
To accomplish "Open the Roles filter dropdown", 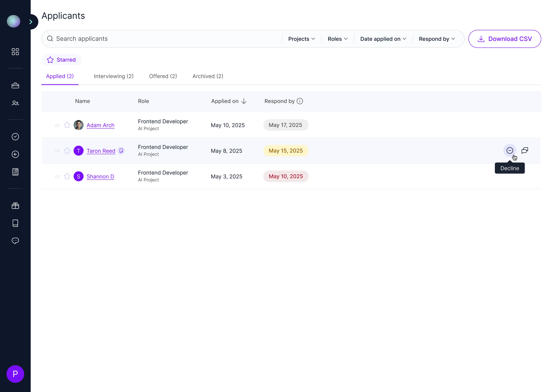I will point(337,39).
